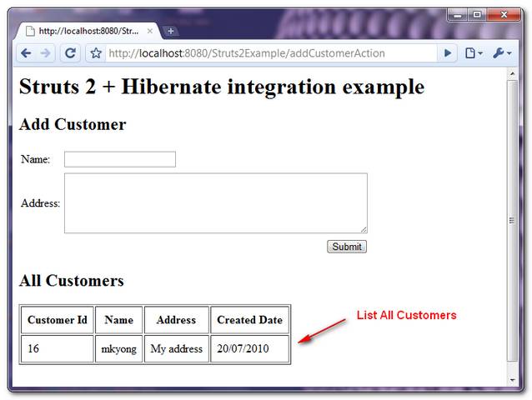Click the Add Customer heading

click(x=73, y=124)
